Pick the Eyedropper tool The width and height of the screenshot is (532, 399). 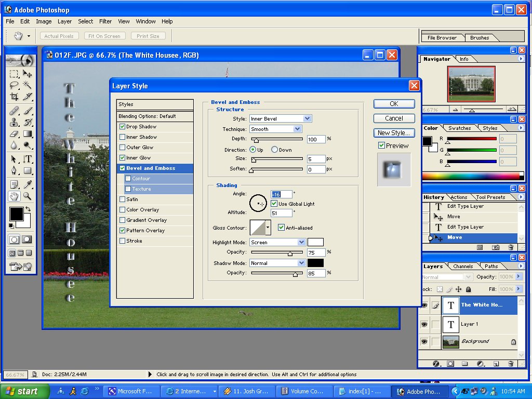[x=27, y=184]
